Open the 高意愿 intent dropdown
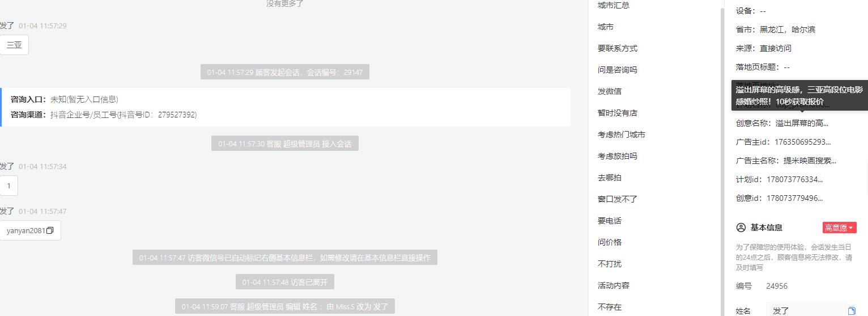Viewport: 868px width, 316px height. tap(839, 227)
